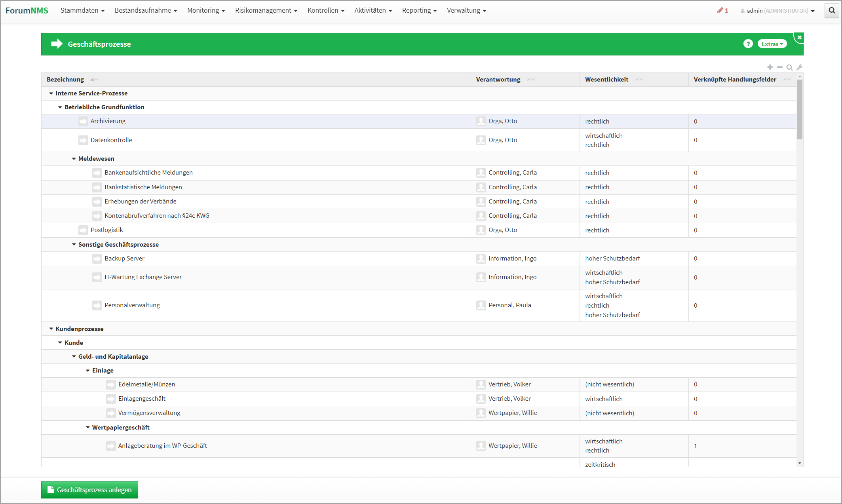Click the plus expand-all icon above table

pyautogui.click(x=770, y=67)
